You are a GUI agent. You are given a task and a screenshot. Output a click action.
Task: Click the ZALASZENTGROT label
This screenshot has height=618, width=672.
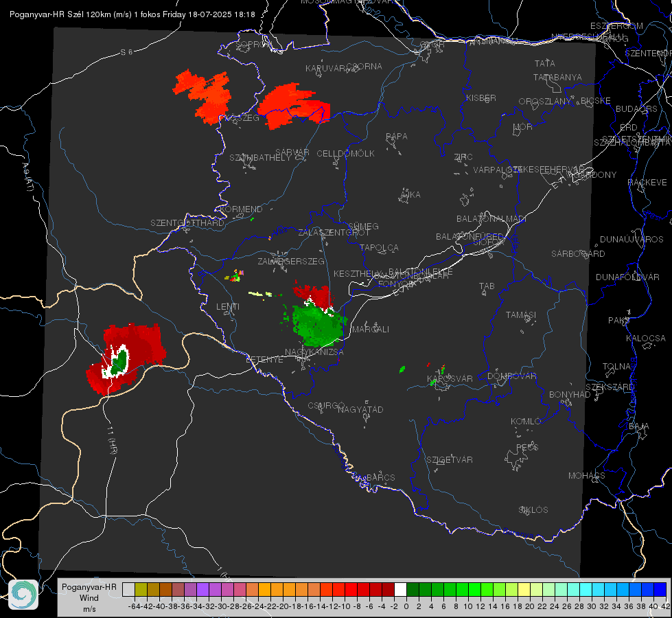[x=334, y=233]
